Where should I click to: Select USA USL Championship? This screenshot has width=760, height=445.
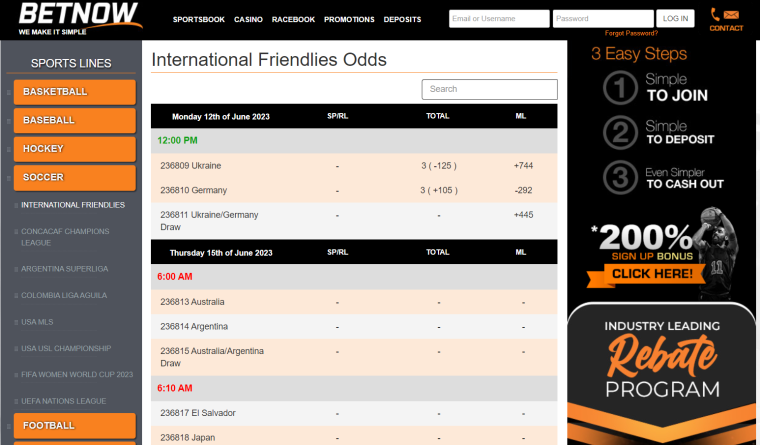(66, 349)
